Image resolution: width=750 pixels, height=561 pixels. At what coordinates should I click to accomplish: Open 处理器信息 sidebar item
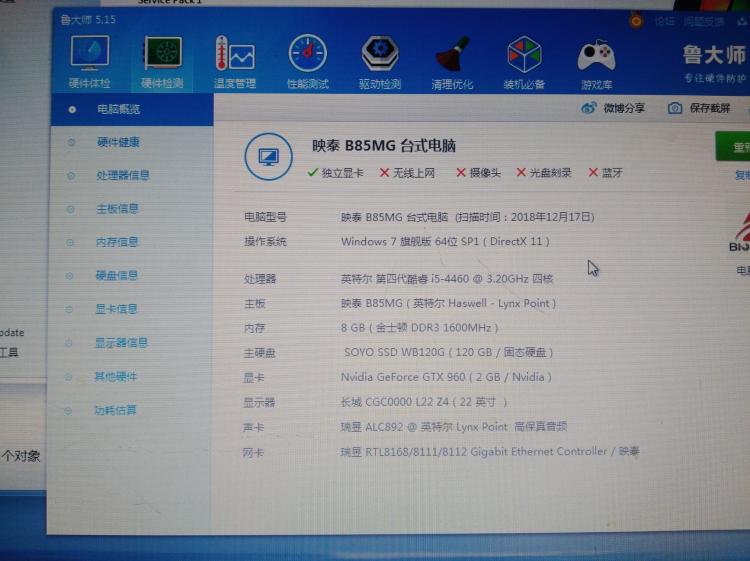pos(122,175)
